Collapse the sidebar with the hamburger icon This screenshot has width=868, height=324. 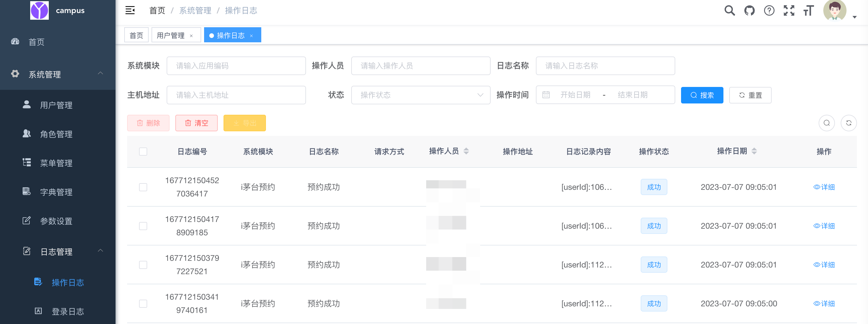[130, 10]
